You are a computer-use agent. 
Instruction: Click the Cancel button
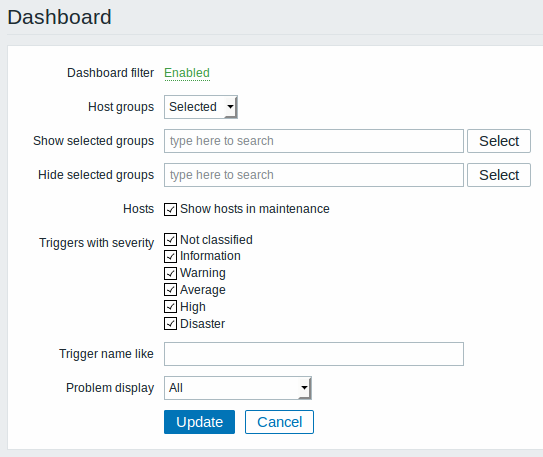tap(279, 422)
